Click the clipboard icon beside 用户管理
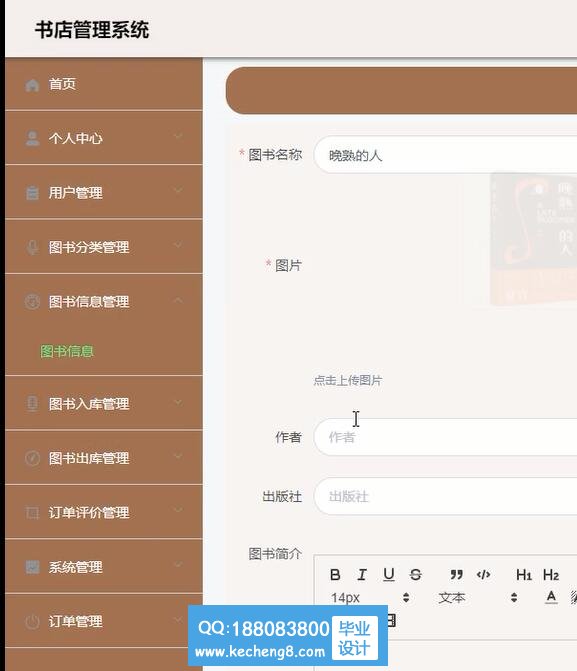This screenshot has height=671, width=577. point(32,193)
